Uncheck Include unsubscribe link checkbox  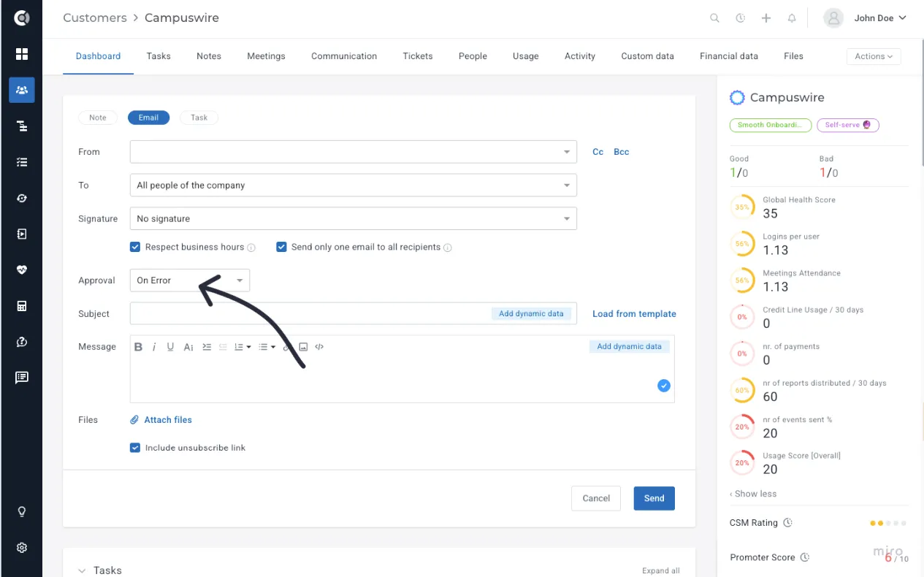[x=135, y=448]
